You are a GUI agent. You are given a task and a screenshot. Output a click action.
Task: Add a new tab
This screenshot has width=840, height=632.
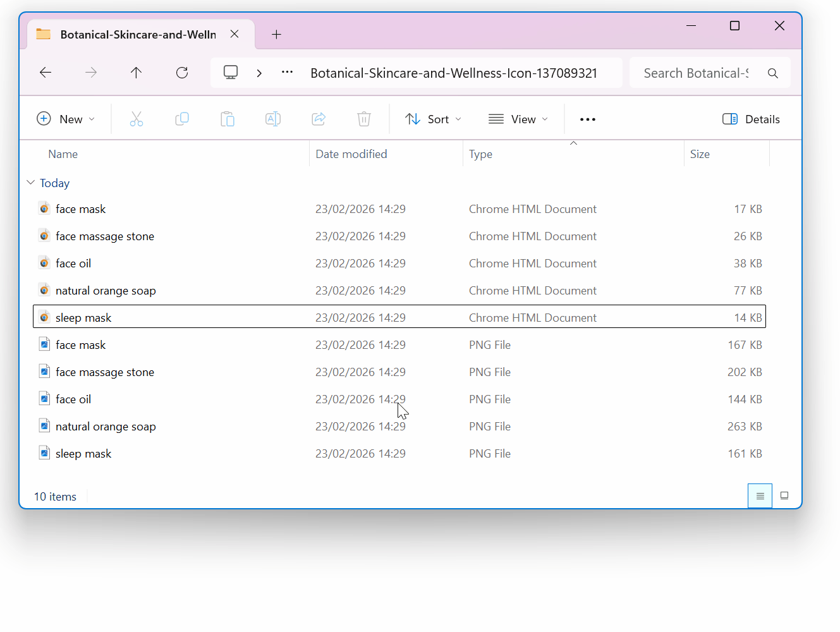click(x=276, y=34)
